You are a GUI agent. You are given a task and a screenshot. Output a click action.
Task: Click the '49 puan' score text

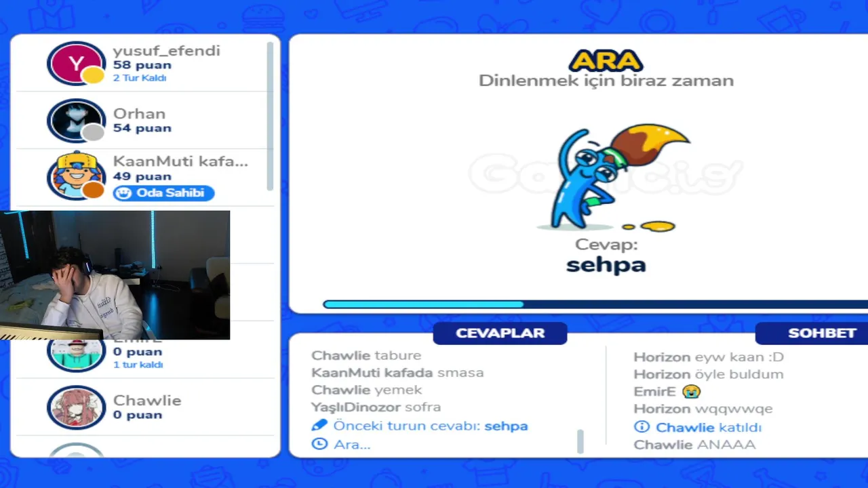pyautogui.click(x=142, y=176)
